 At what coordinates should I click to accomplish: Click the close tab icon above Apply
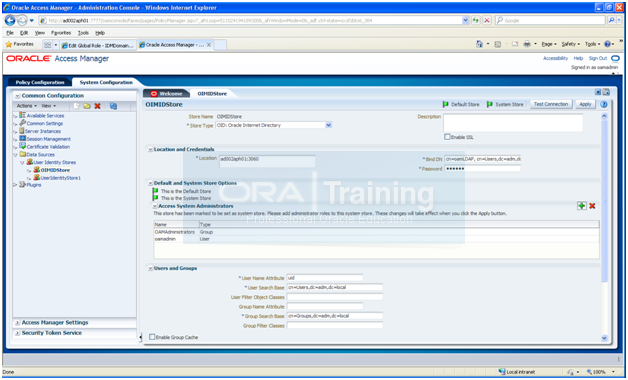(598, 92)
